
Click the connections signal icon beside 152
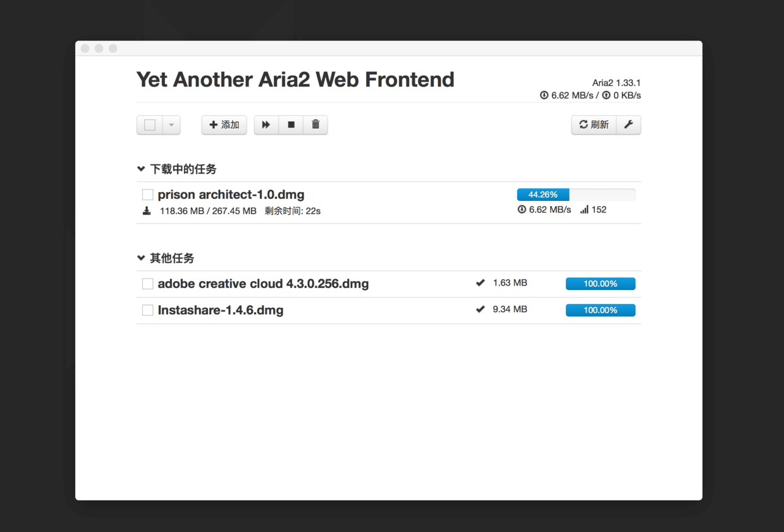pos(584,210)
